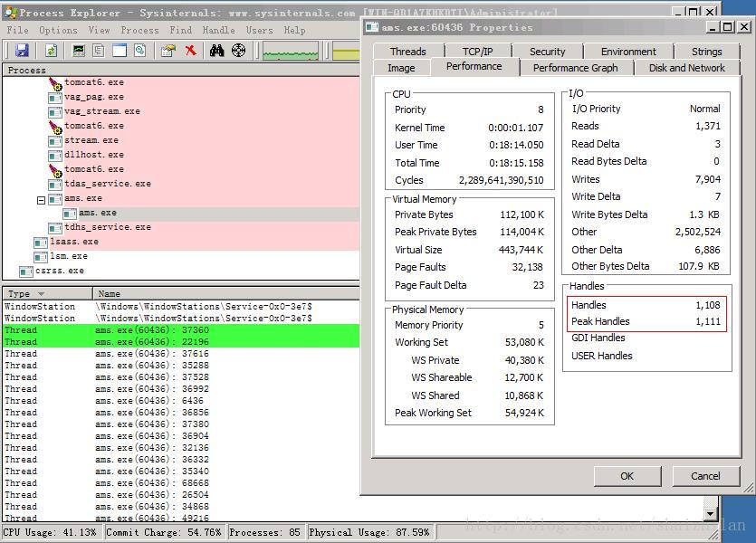Click the Refresh Now toolbar icon
The height and width of the screenshot is (543, 756).
click(51, 50)
